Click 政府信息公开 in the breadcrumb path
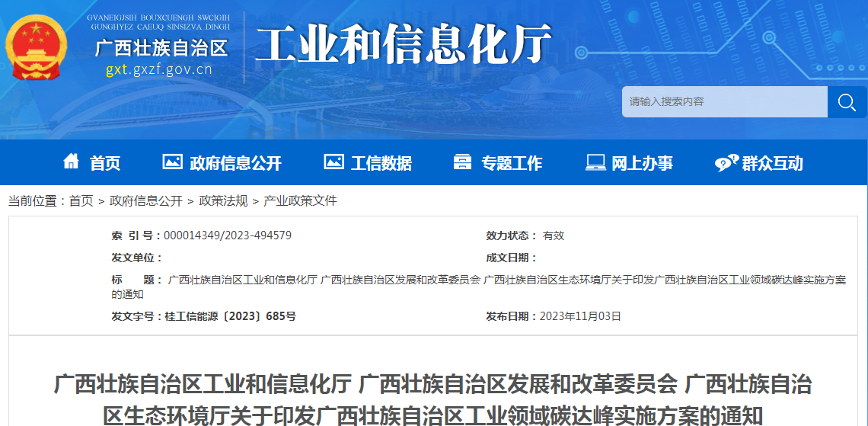The image size is (868, 426). click(x=146, y=201)
